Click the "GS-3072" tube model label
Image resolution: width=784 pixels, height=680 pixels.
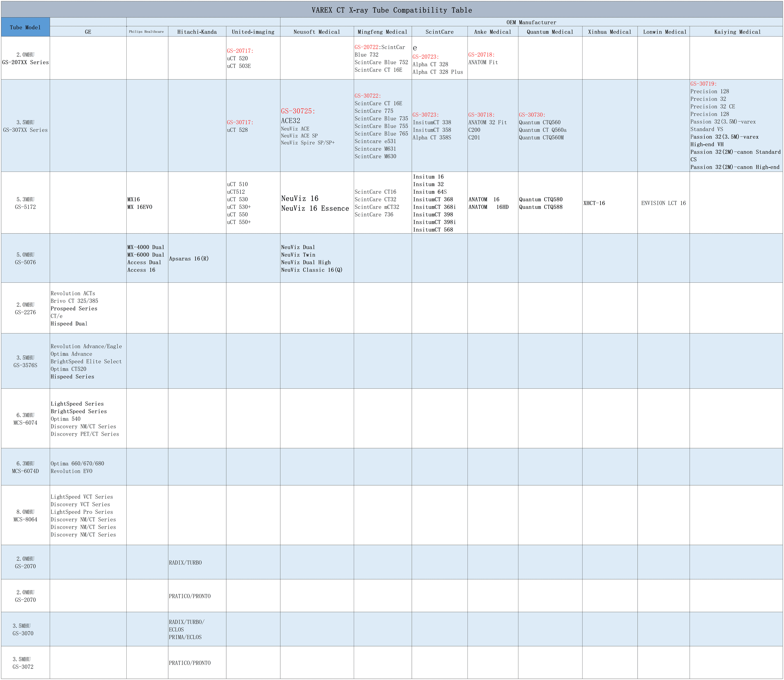(23, 667)
